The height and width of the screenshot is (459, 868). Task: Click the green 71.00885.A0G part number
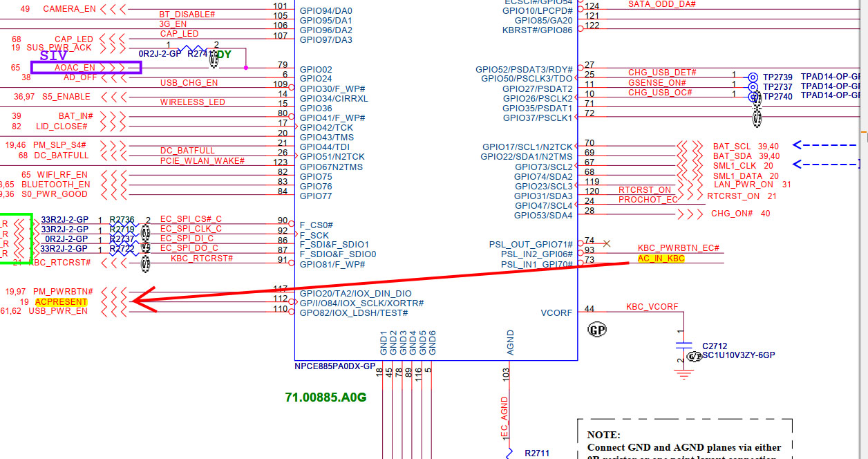point(325,397)
